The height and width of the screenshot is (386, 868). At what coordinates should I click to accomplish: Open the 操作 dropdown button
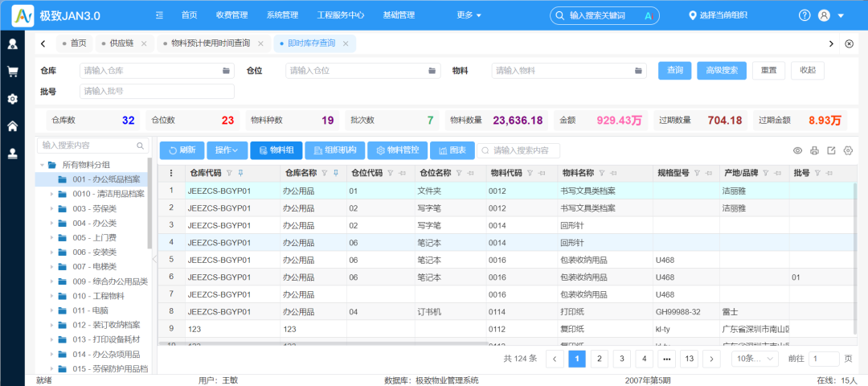(x=227, y=150)
